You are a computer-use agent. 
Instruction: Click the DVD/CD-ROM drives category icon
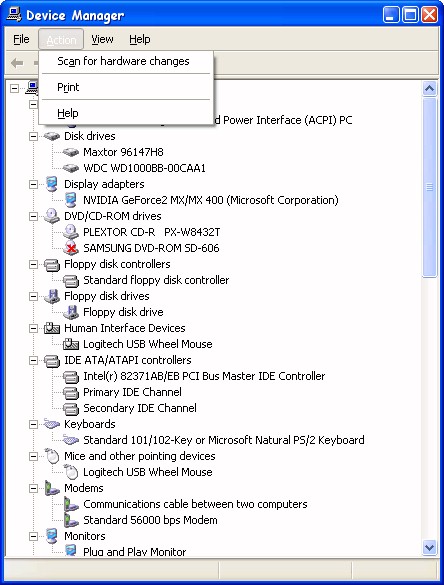51,216
